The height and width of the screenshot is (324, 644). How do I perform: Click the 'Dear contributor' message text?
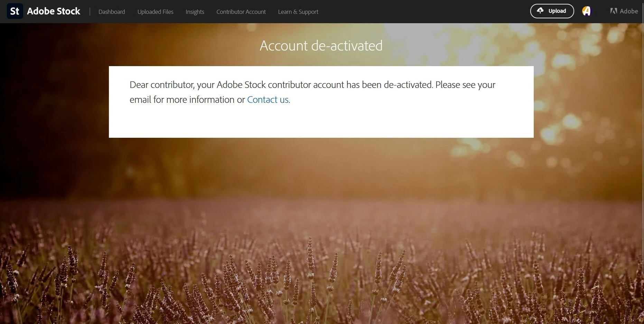tap(312, 92)
